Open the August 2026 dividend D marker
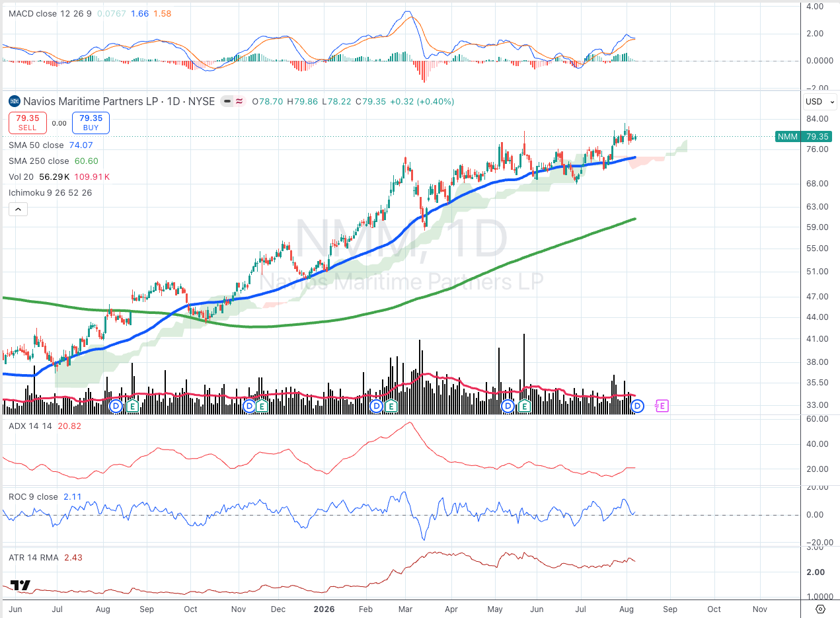Screen dimensions: 840x618 pos(638,405)
